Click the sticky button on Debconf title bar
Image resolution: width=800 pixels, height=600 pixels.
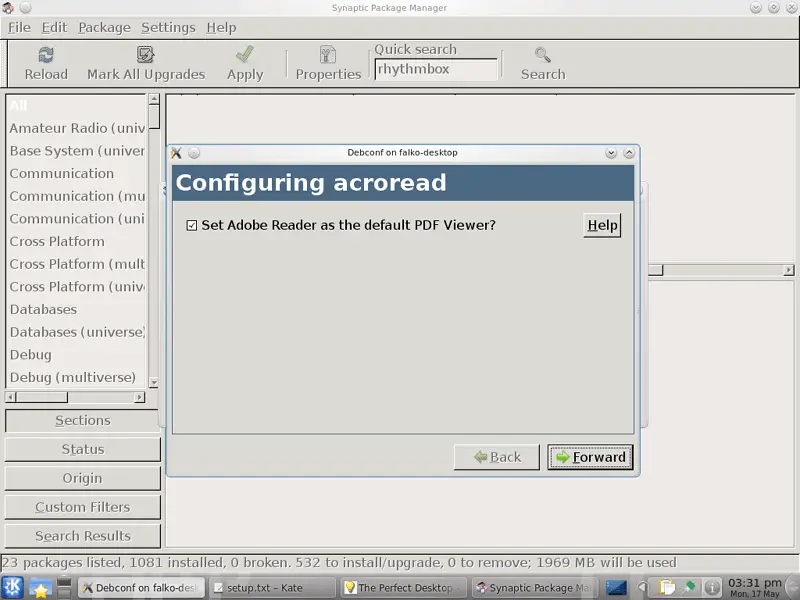[194, 153]
